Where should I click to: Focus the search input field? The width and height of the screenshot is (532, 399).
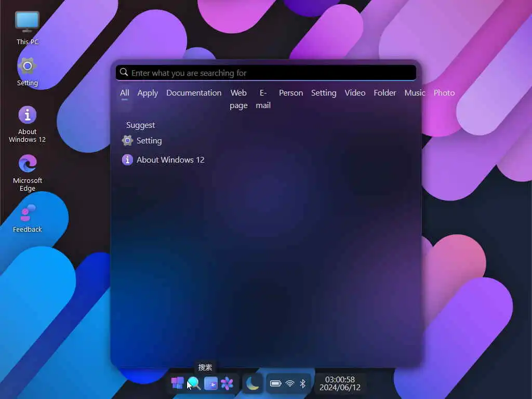coord(266,73)
